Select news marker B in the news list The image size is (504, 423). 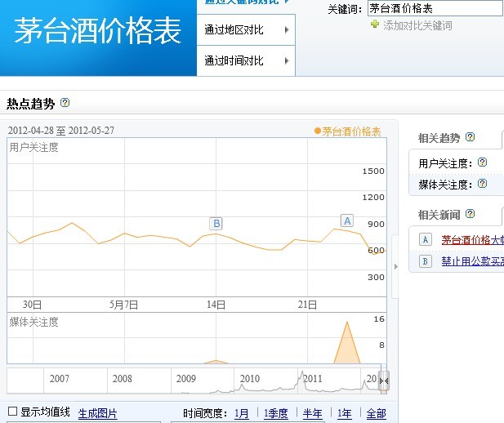pyautogui.click(x=426, y=261)
